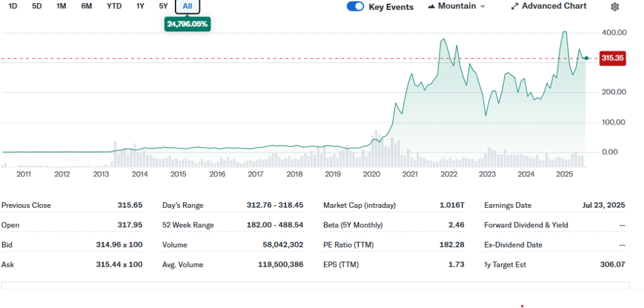Image resolution: width=644 pixels, height=308 pixels.
Task: Click the 315.35 current price label
Action: pyautogui.click(x=613, y=58)
